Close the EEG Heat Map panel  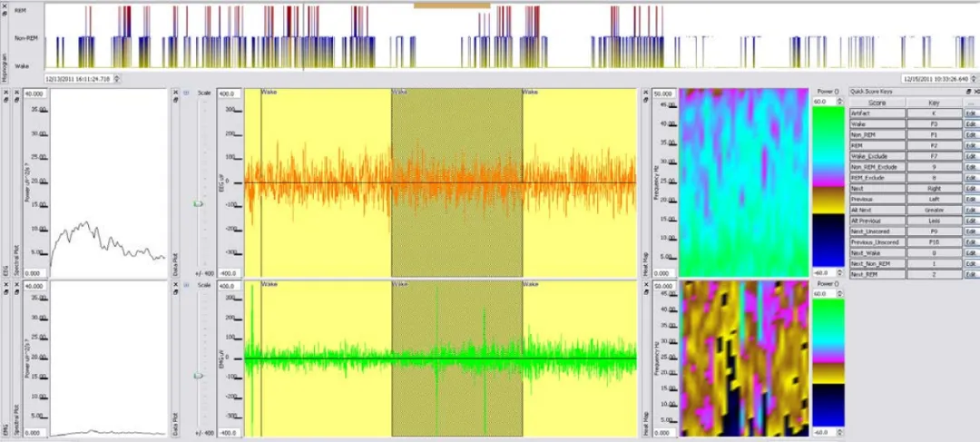644,92
